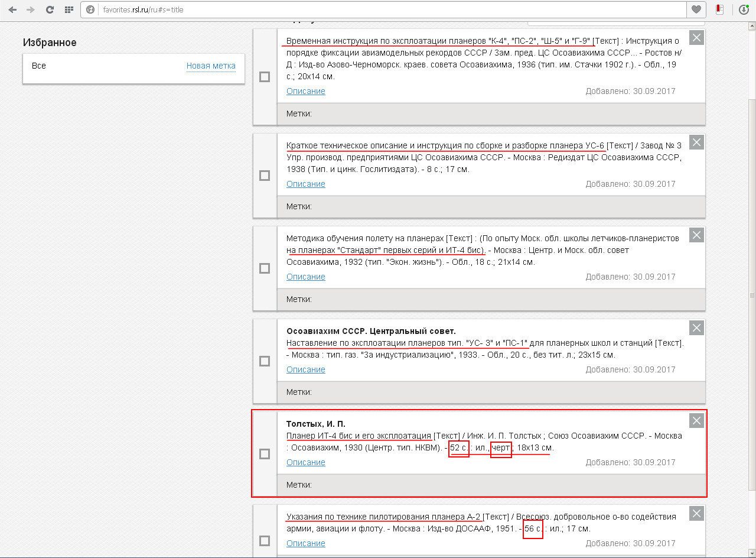Viewport: 756px width, 558px height.
Task: Click the "Избранное" sidebar heading
Action: (x=50, y=43)
